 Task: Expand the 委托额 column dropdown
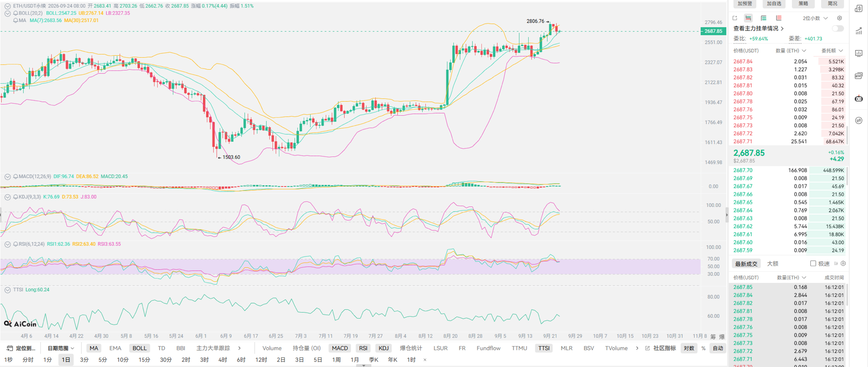click(x=832, y=51)
